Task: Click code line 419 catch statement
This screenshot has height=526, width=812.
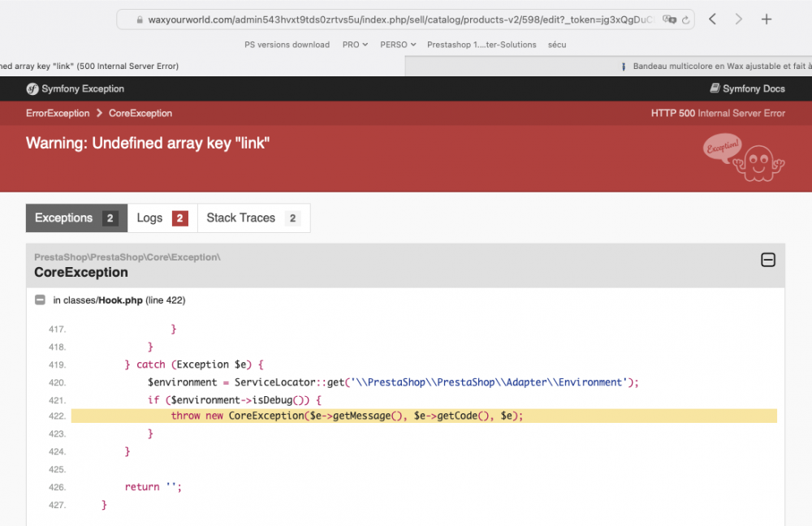Action: (x=194, y=364)
